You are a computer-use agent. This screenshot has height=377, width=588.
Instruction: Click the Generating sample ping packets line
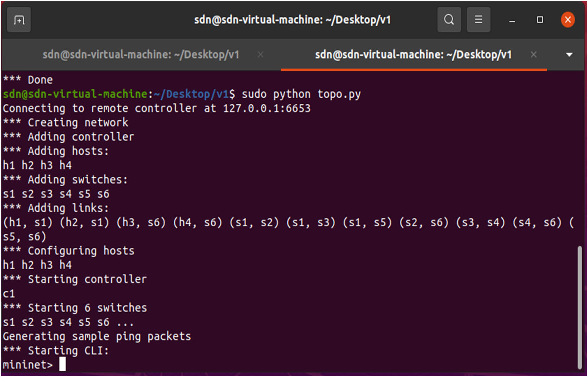click(x=96, y=336)
